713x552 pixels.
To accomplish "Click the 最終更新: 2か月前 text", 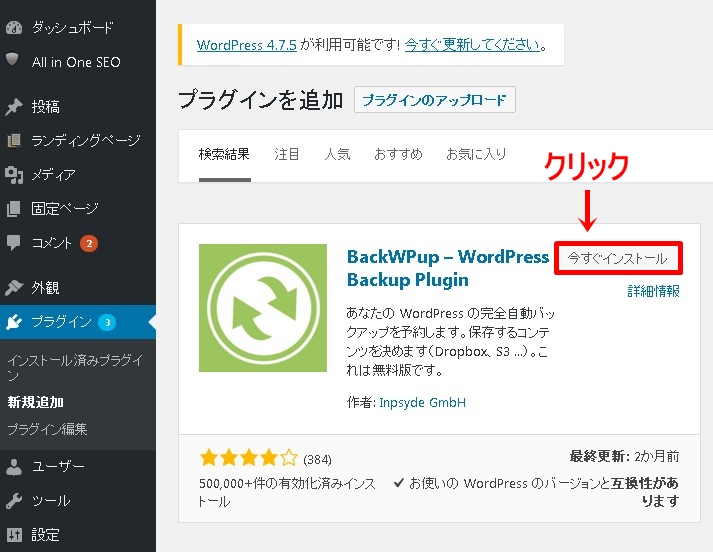I will [x=624, y=456].
